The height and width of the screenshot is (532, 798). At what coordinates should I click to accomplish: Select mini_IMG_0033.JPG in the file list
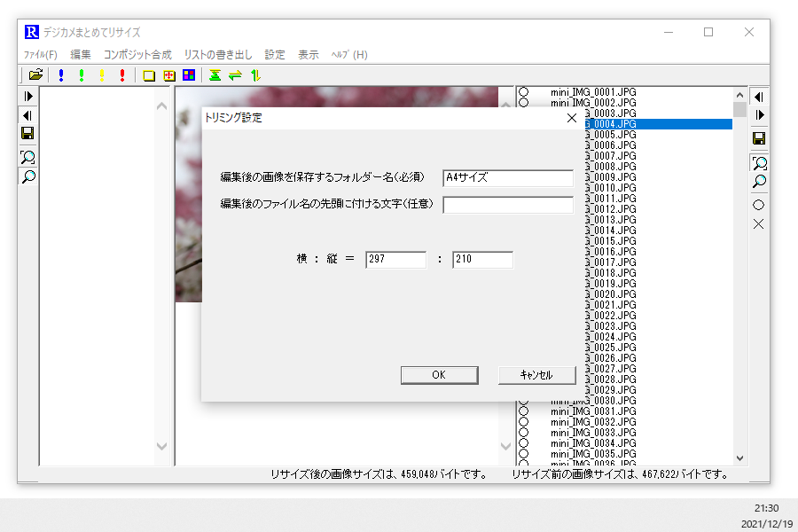point(593,433)
